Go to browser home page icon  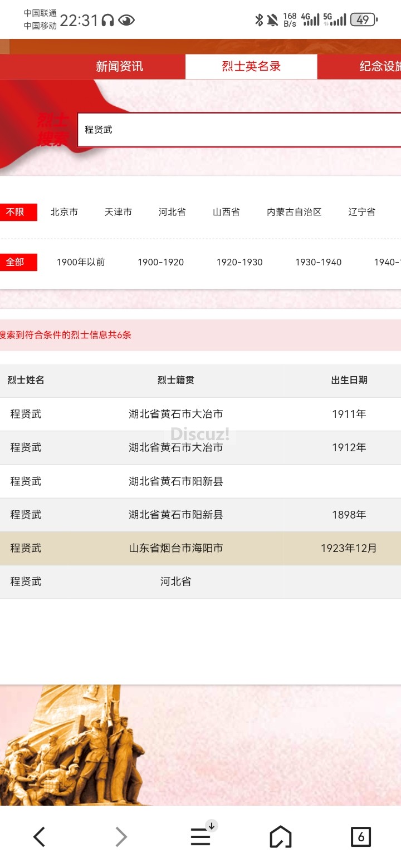pos(281,836)
